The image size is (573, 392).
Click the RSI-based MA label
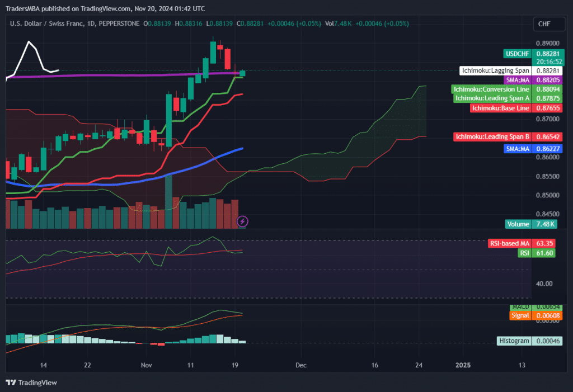[510, 244]
